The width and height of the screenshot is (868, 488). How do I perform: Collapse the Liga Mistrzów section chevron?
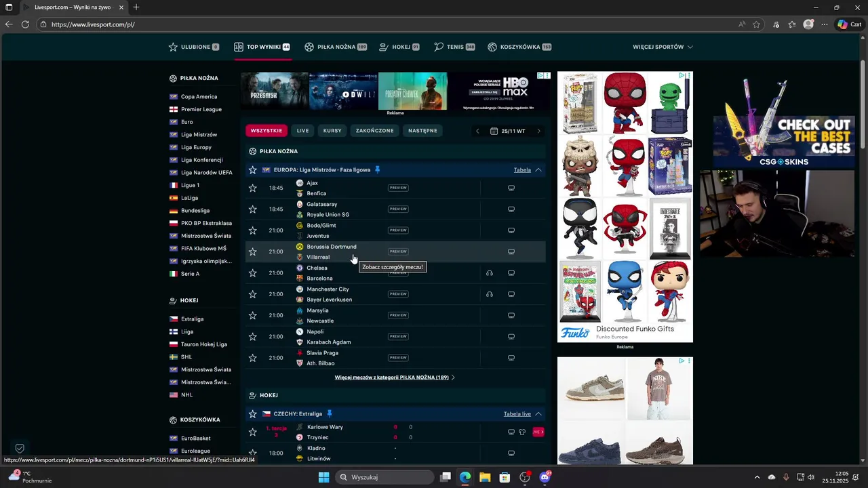coord(538,170)
